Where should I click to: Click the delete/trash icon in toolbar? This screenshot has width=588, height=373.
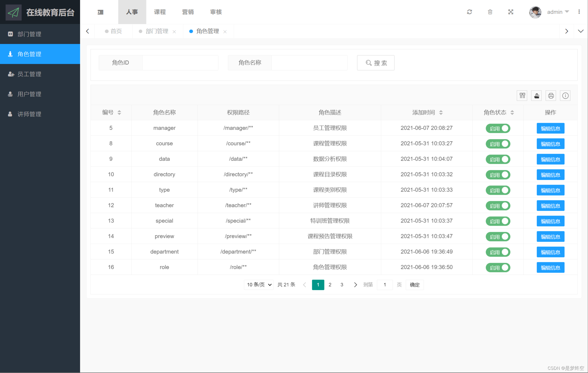(490, 11)
